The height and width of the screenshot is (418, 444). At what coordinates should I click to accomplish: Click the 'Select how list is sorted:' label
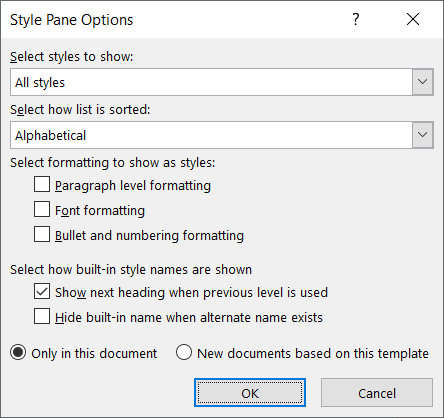(x=80, y=110)
